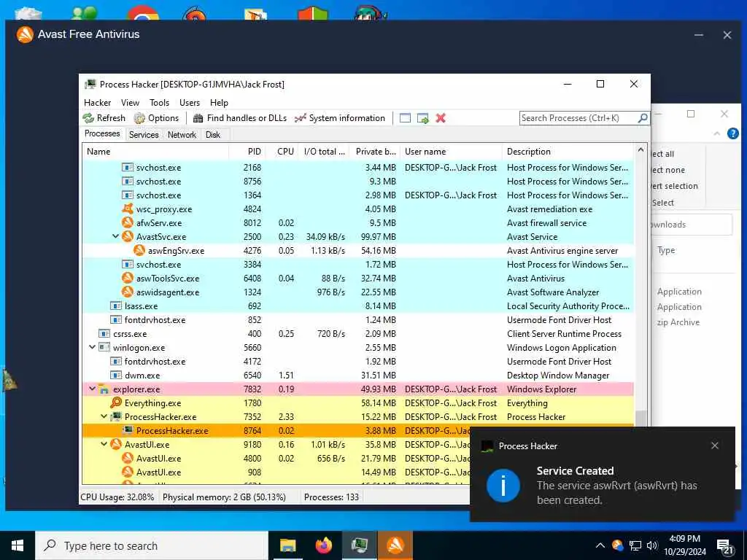Click the lsass.exe process icon
This screenshot has width=747, height=560.
coord(116,306)
